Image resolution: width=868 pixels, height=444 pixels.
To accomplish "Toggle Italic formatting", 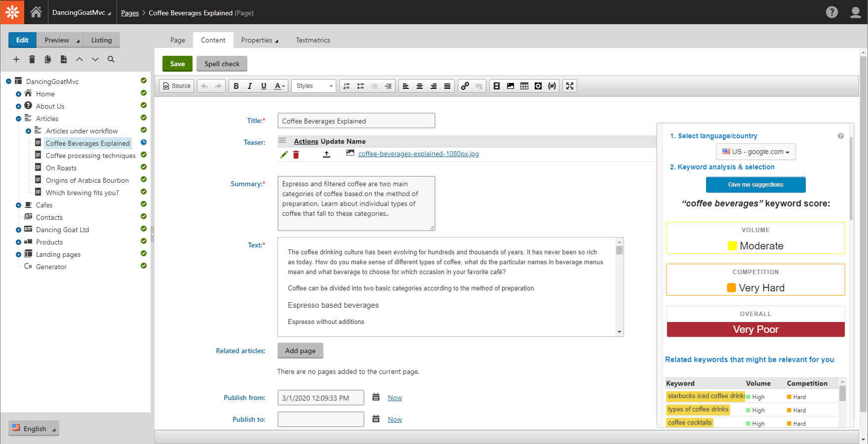I will (x=250, y=86).
